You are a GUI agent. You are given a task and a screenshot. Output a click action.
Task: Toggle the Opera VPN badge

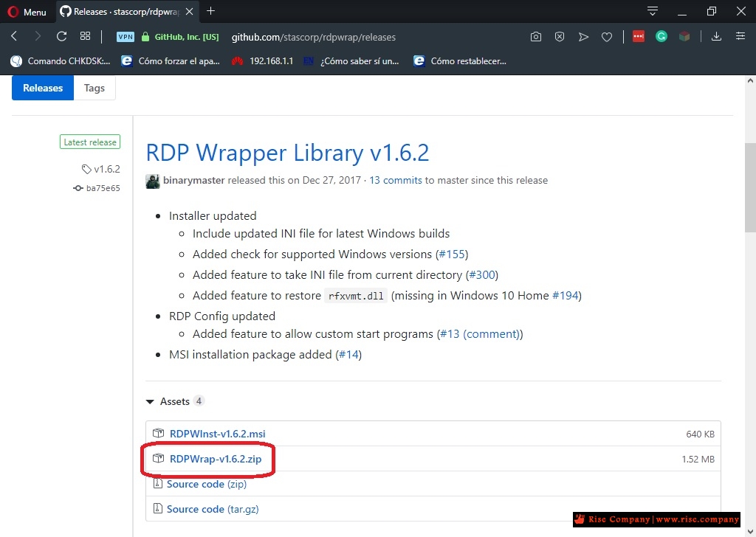tap(126, 37)
